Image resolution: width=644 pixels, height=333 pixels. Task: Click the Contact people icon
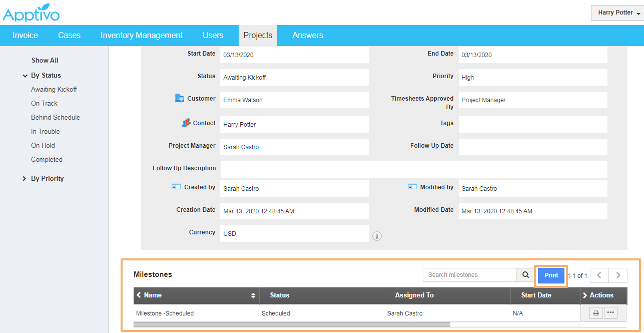186,123
